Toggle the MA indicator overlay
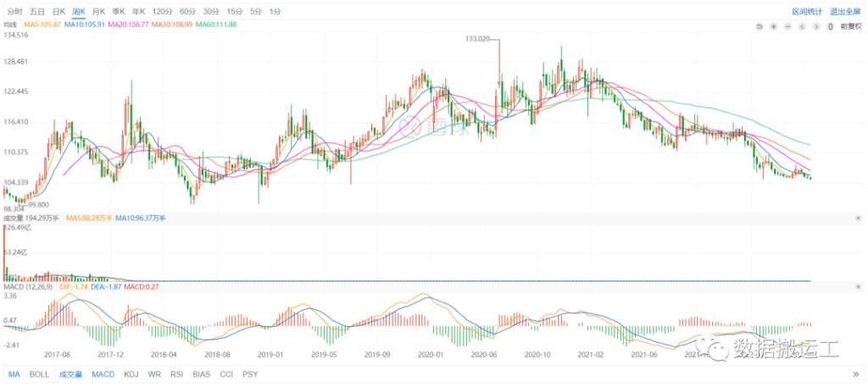 (14, 373)
